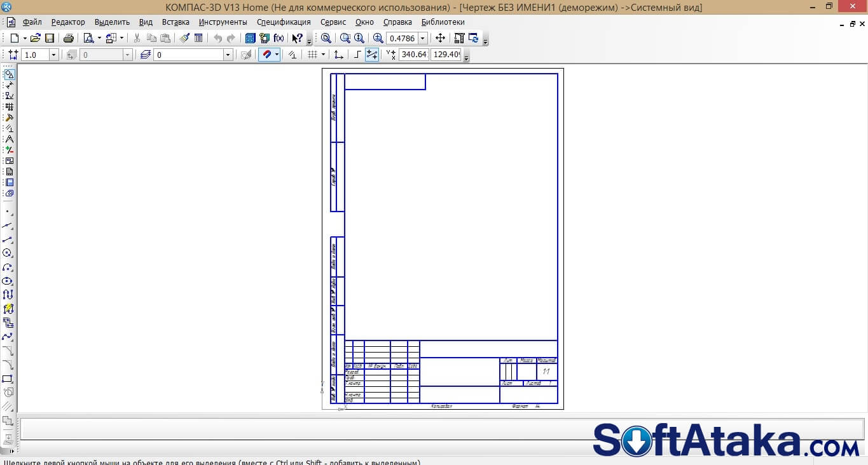Select the Ellipse tool
868x465 pixels.
tap(8, 281)
